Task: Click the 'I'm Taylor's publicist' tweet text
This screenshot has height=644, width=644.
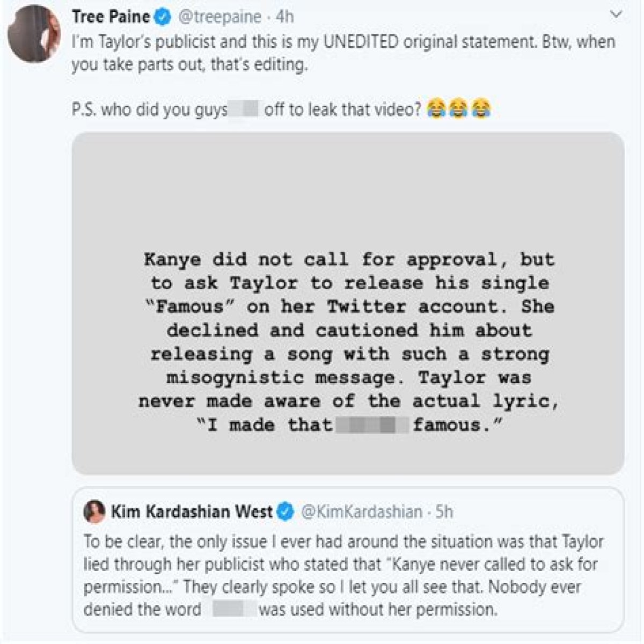Action: pyautogui.click(x=343, y=53)
